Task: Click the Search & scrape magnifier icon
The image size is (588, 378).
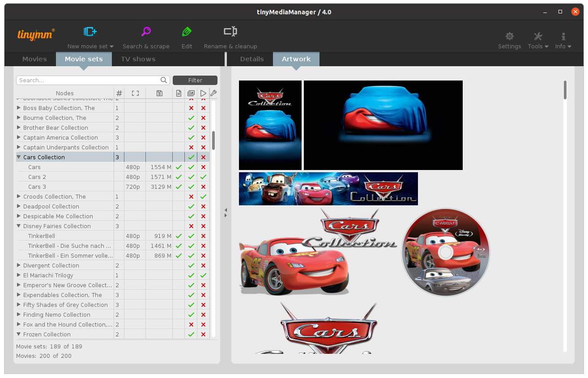Action: pyautogui.click(x=146, y=32)
